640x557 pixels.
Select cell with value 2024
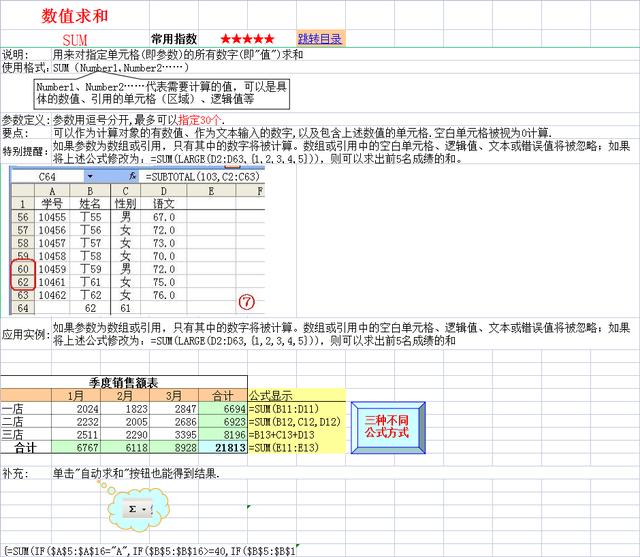[x=76, y=409]
